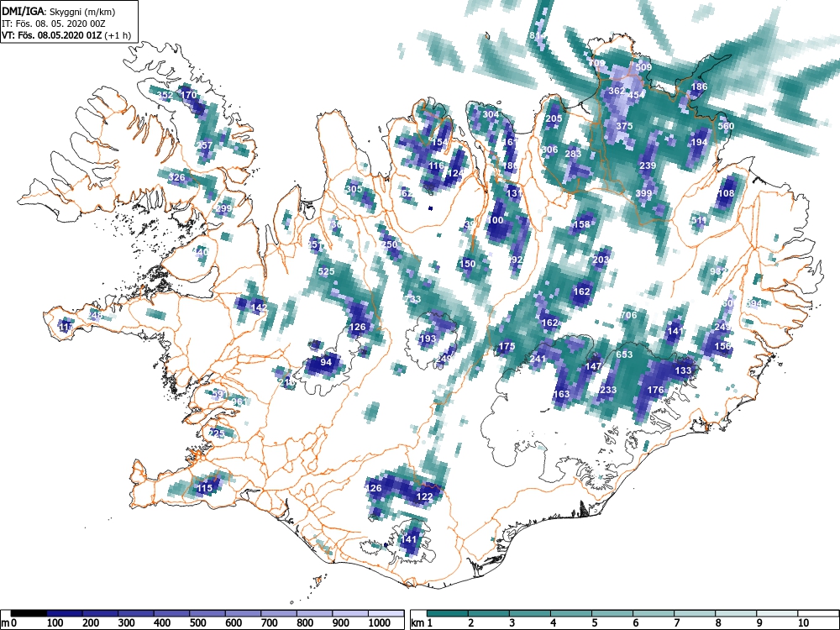Click the 375 visibility value on the map

(x=624, y=126)
